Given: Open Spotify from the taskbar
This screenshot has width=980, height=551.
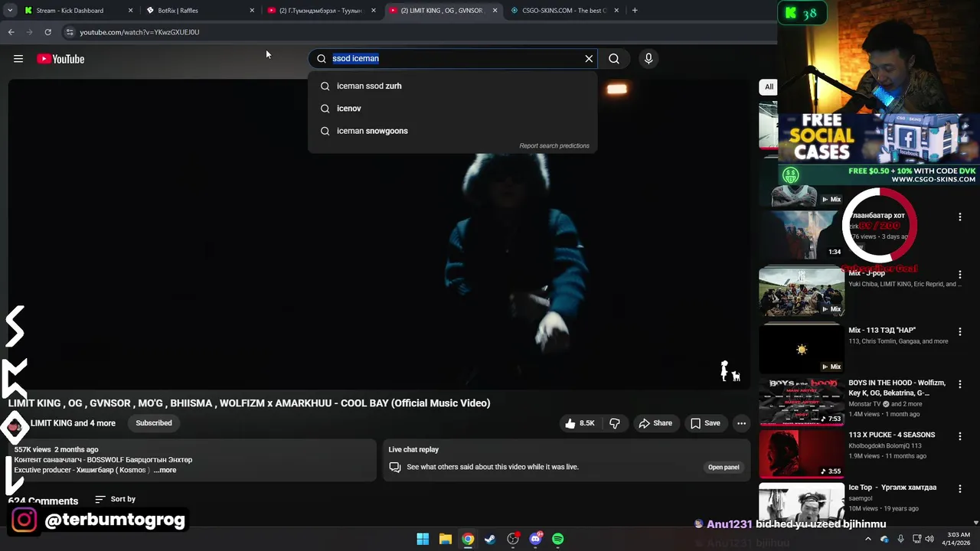Looking at the screenshot, I should 558,539.
